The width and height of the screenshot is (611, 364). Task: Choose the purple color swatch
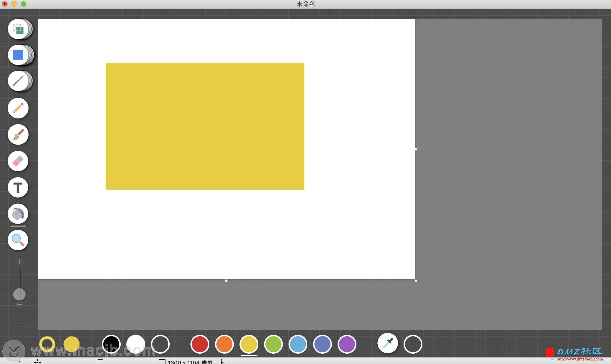tap(347, 344)
